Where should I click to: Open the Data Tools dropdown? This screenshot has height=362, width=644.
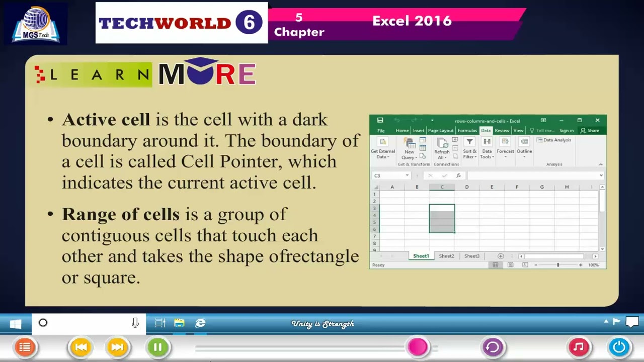click(487, 149)
